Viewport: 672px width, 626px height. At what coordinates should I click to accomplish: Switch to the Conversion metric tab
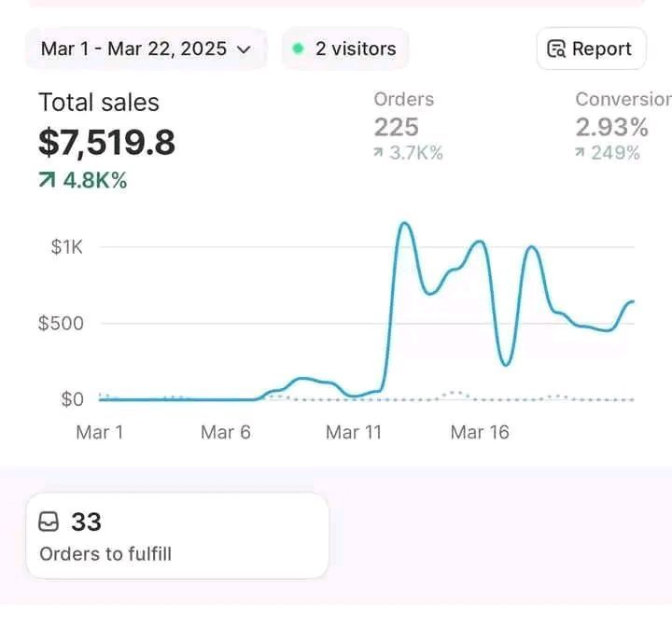[623, 100]
